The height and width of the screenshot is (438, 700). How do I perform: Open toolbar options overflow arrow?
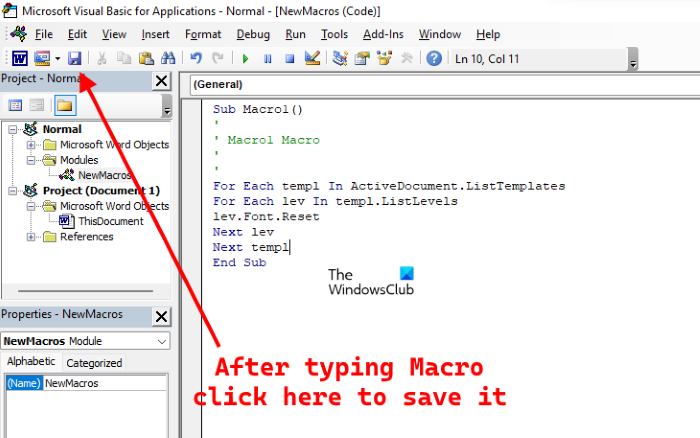633,59
